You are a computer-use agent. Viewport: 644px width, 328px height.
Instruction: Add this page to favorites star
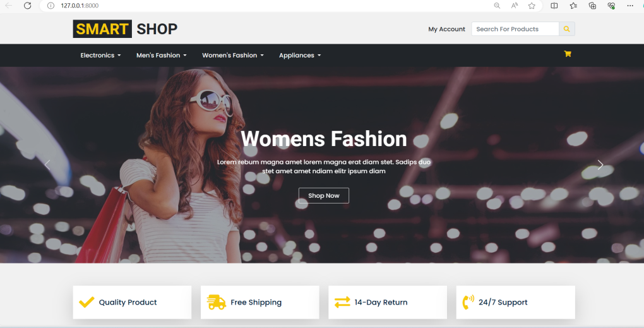[x=532, y=6]
